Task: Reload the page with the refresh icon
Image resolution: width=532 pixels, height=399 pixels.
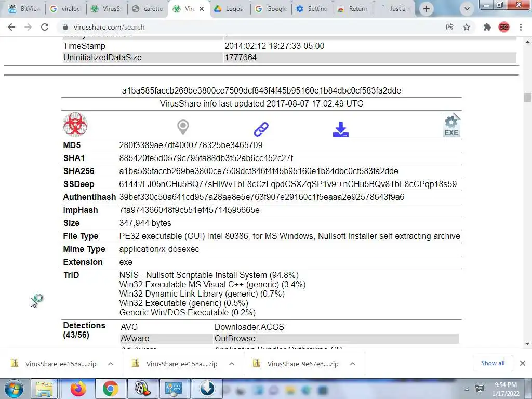Action: (45, 27)
